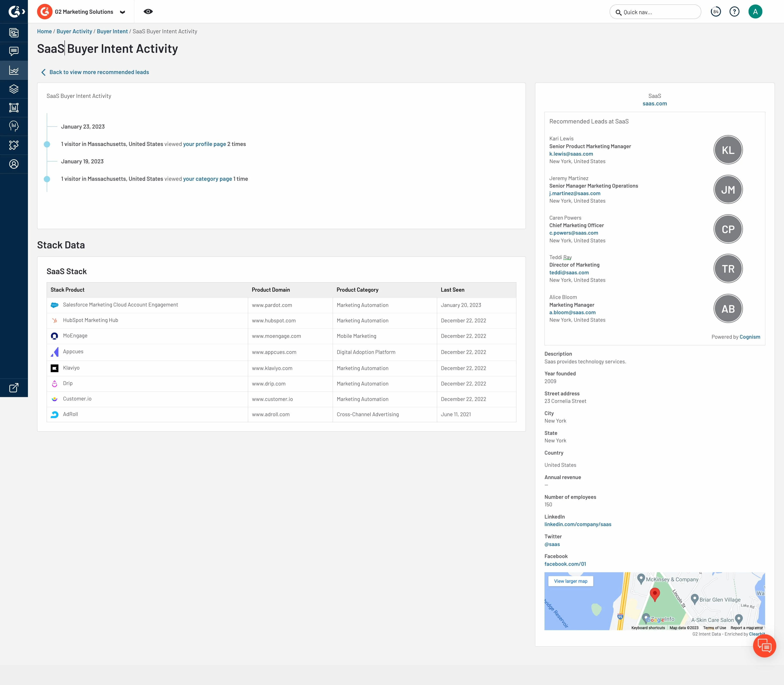Screen dimensions: 784x685
Task: Click the Digital Adoption Platform category cell
Action: click(385, 352)
